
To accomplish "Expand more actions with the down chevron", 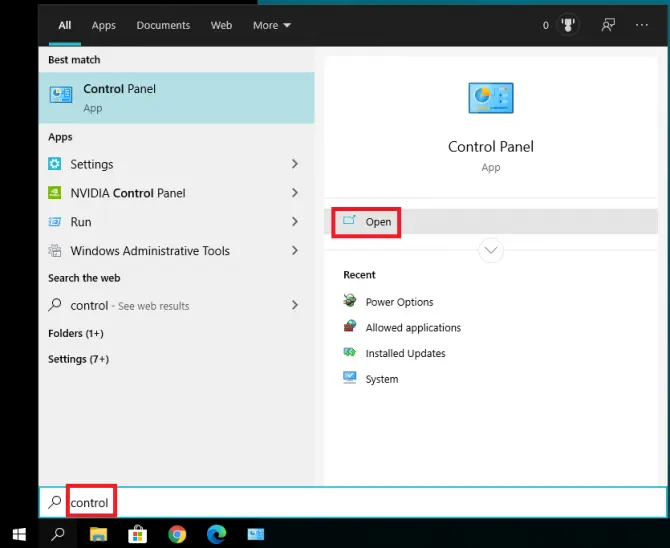I will (491, 250).
